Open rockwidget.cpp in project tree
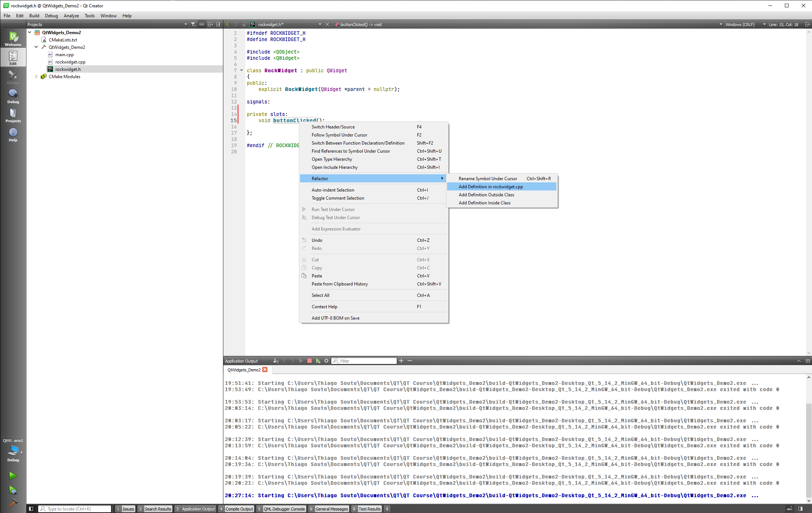 tap(70, 62)
